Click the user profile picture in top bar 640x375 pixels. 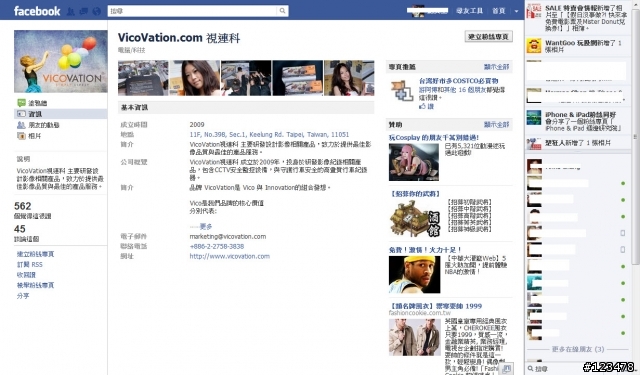419,11
